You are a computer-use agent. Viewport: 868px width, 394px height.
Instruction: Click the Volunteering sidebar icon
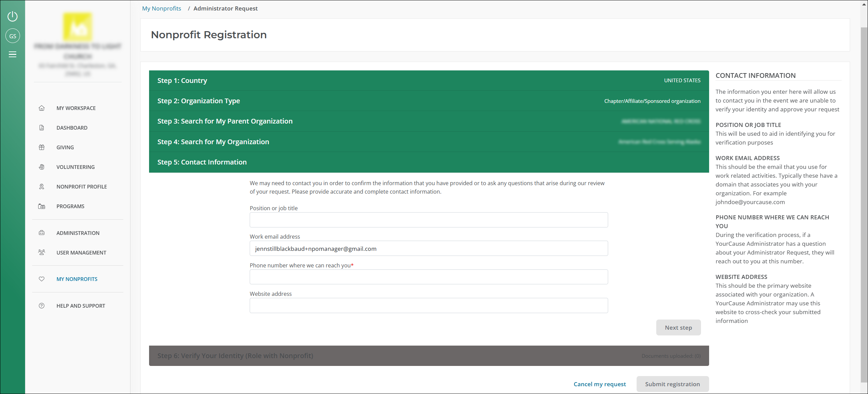click(x=42, y=167)
